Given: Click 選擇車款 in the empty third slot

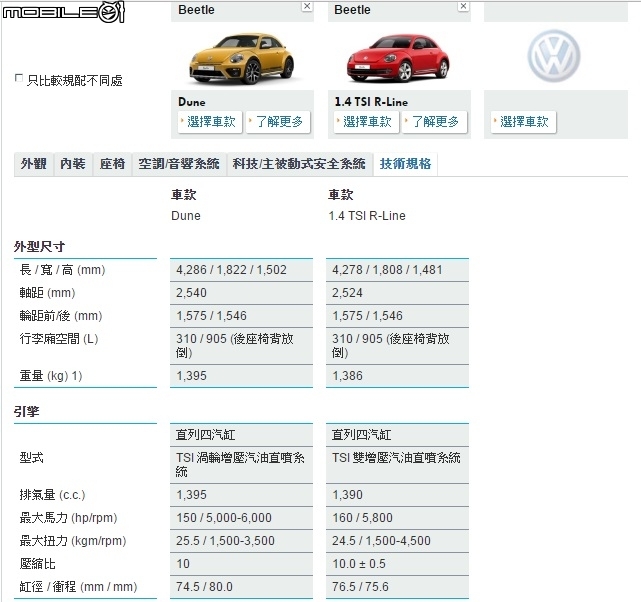Looking at the screenshot, I should coord(523,122).
